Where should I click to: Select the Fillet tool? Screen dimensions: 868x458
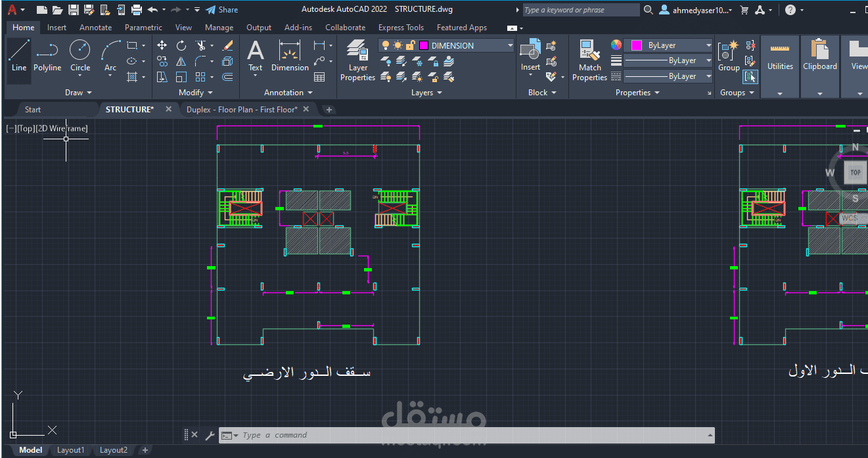(x=200, y=61)
